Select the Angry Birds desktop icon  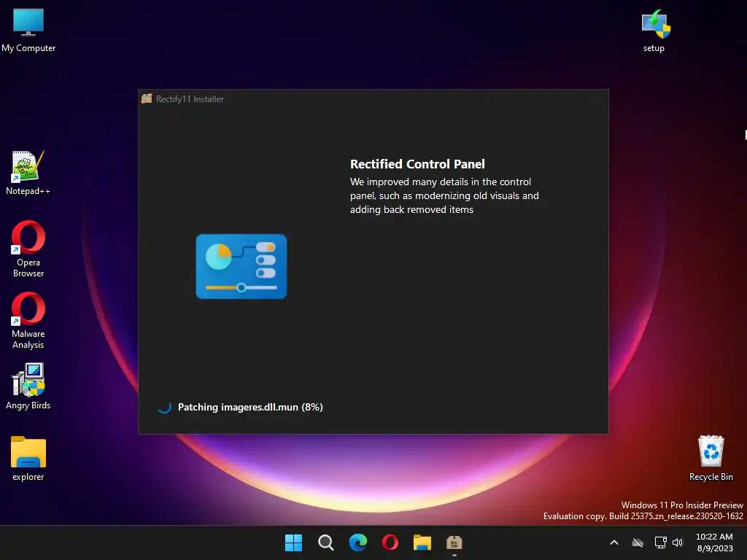pos(28,386)
